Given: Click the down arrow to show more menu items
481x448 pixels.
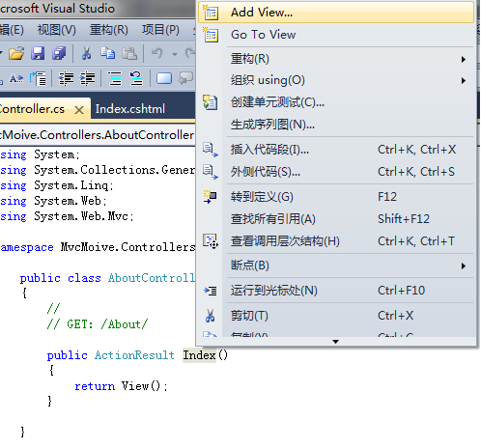Looking at the screenshot, I should click(x=335, y=342).
